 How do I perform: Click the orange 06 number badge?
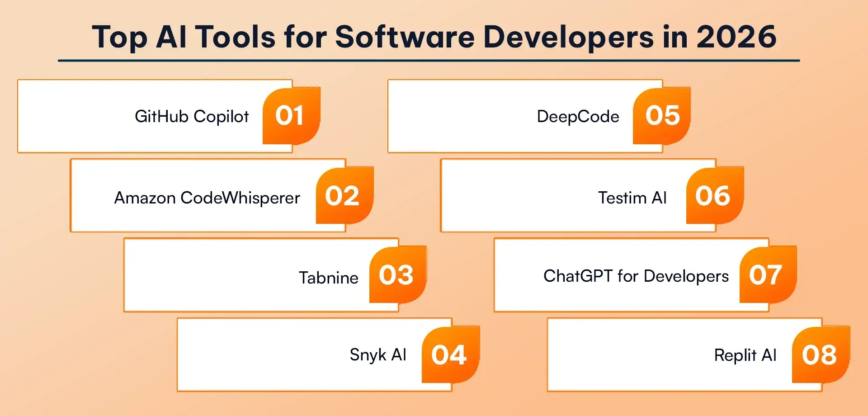click(x=714, y=196)
